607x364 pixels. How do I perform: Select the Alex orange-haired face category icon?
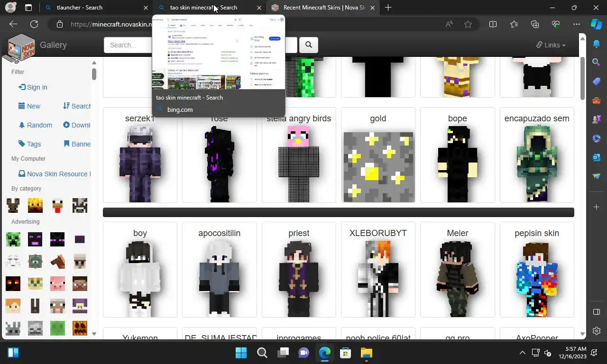click(13, 306)
